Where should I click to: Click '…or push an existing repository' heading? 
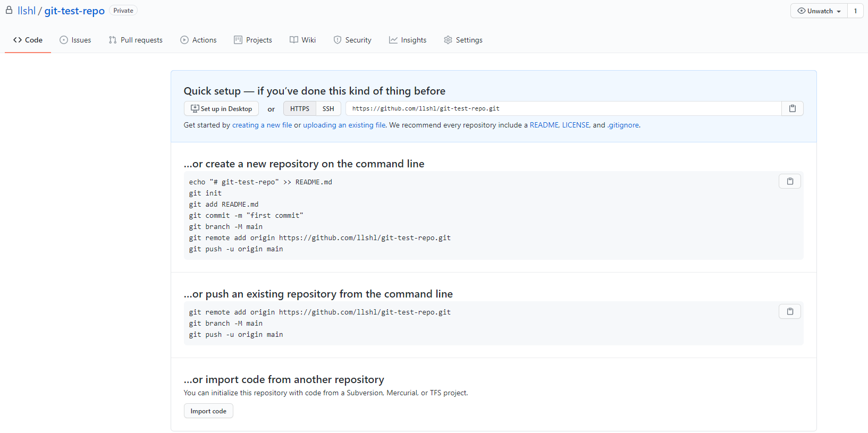tap(318, 294)
